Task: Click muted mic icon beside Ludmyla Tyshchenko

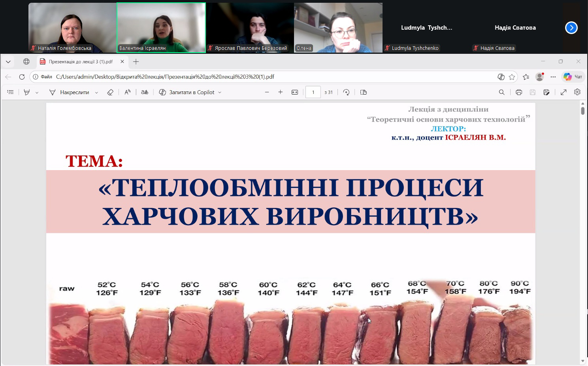Action: tap(388, 48)
